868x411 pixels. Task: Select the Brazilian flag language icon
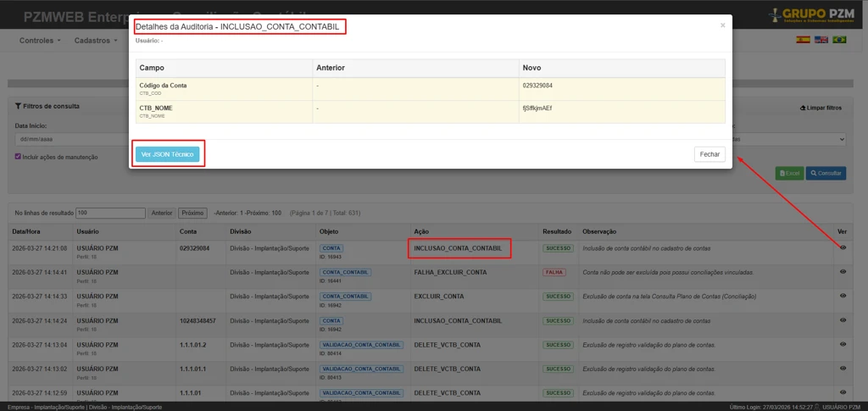[839, 40]
